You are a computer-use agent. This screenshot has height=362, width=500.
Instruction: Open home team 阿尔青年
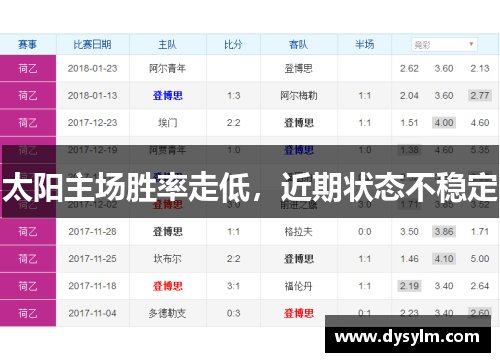(x=167, y=68)
